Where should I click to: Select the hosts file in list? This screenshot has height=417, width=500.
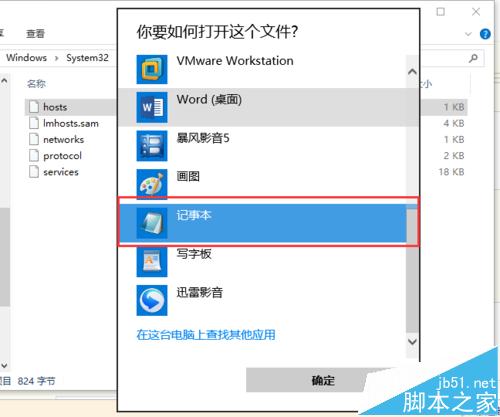coord(55,107)
